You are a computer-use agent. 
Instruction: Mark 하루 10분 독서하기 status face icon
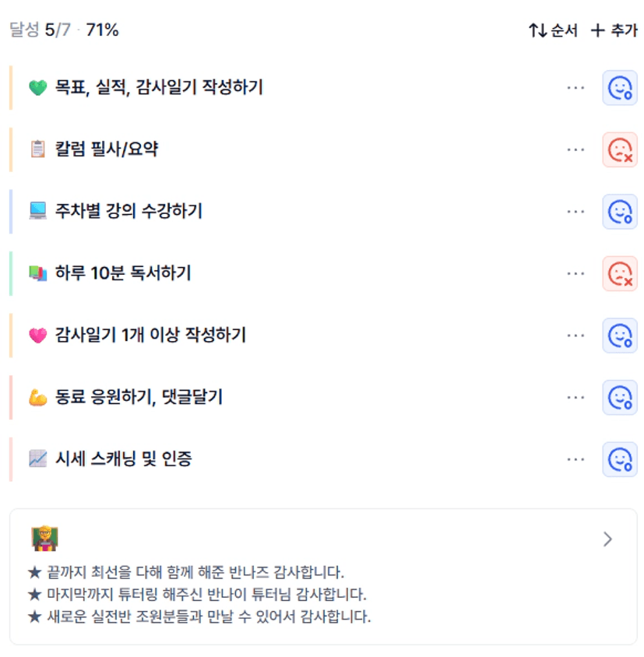point(620,273)
